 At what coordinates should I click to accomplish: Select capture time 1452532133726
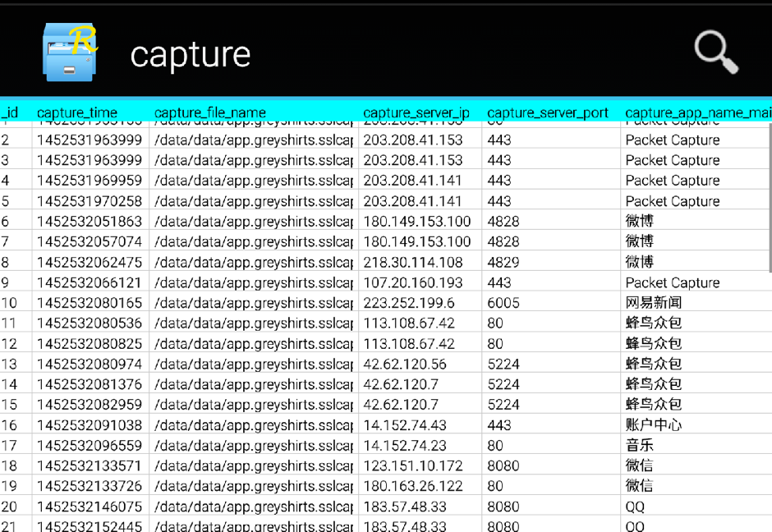[90, 486]
